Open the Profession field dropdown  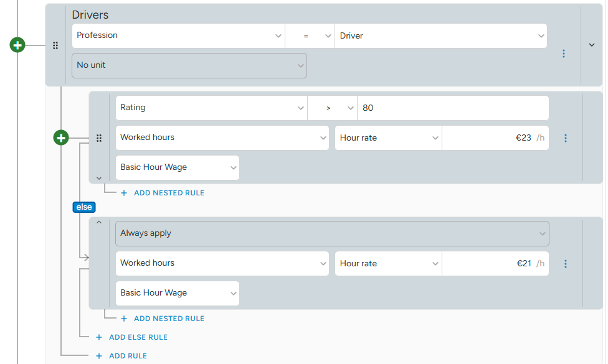click(178, 35)
